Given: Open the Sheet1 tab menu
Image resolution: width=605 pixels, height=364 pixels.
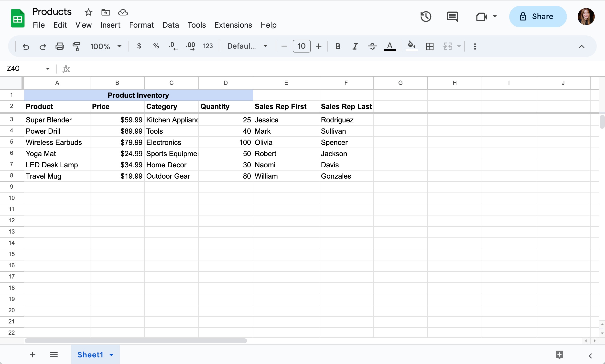Looking at the screenshot, I should point(111,355).
